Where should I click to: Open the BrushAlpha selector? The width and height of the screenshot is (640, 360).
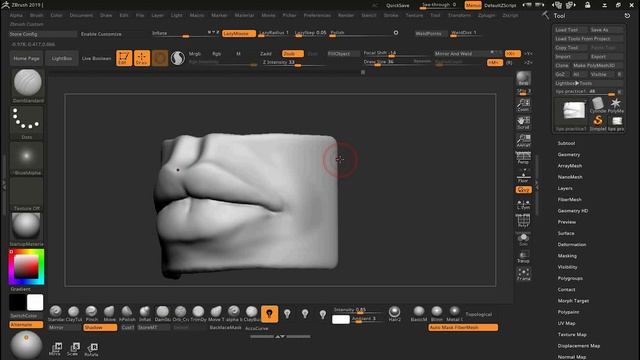pyautogui.click(x=27, y=157)
